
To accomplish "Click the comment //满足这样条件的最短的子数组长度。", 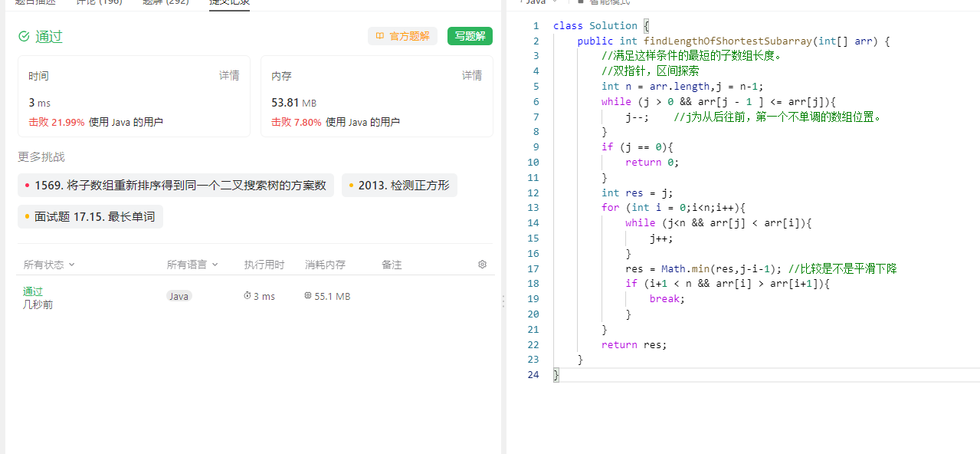I will (x=691, y=55).
